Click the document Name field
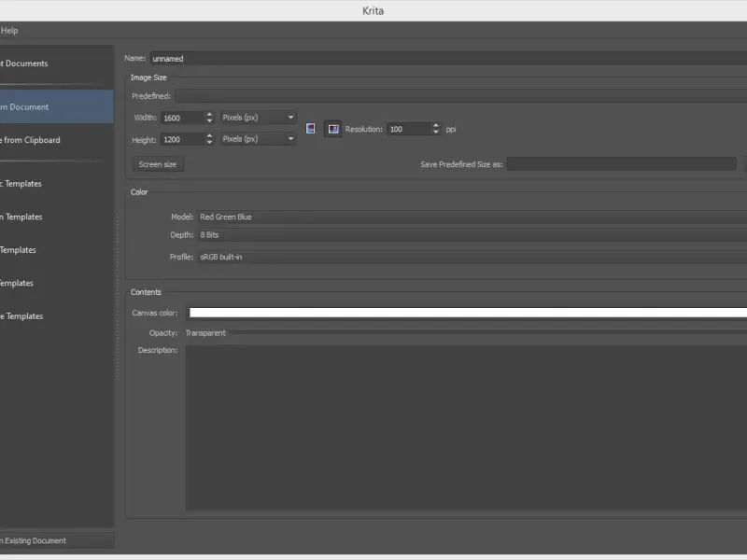 tap(448, 59)
